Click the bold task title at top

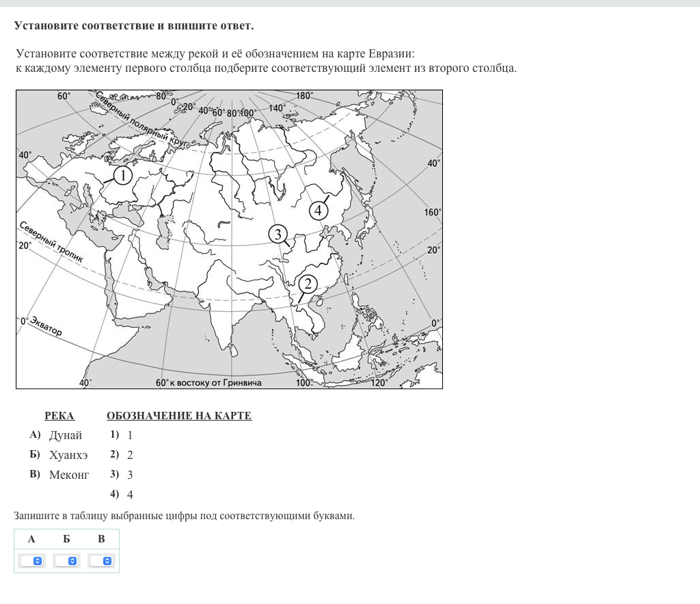(133, 26)
